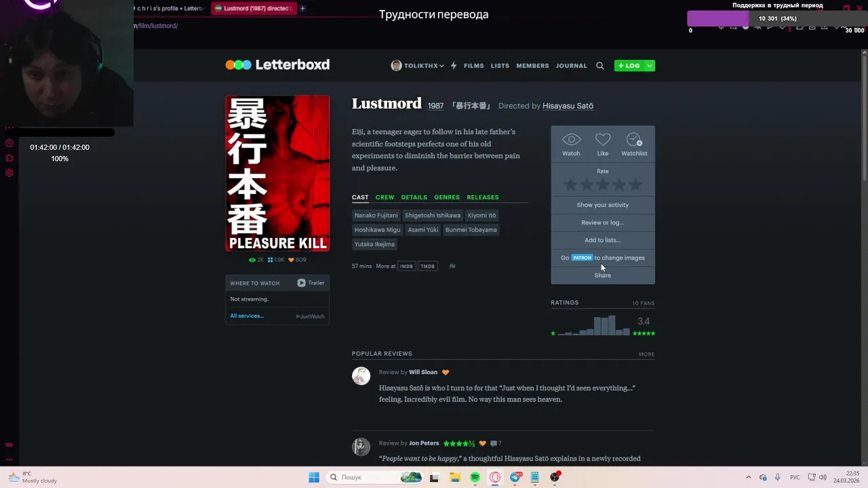Open LISTS in the navigation
868x488 pixels.
pyautogui.click(x=500, y=66)
